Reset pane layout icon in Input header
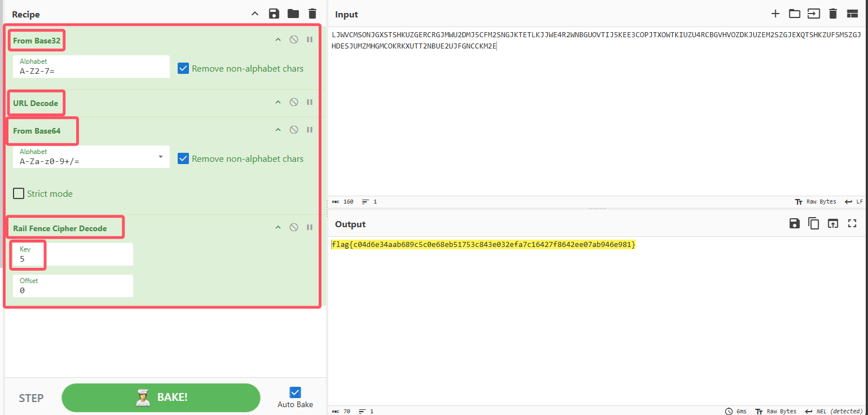Screen dimensions: 868x415 tap(852, 14)
